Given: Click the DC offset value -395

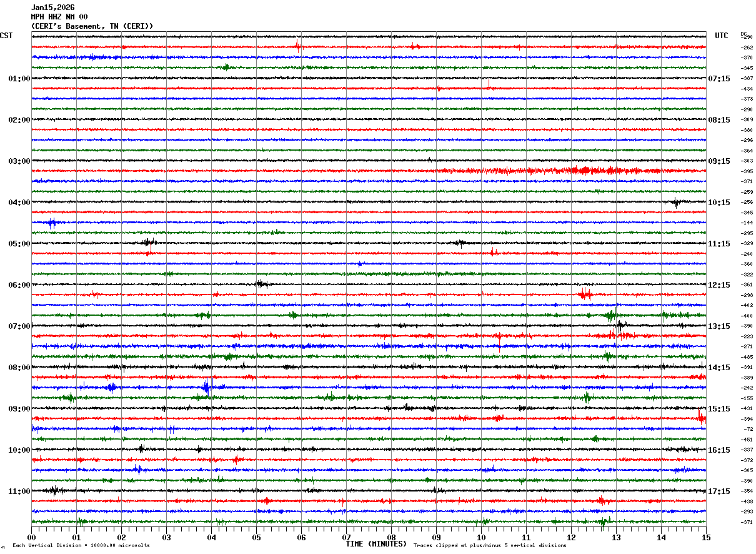Looking at the screenshot, I should (747, 171).
